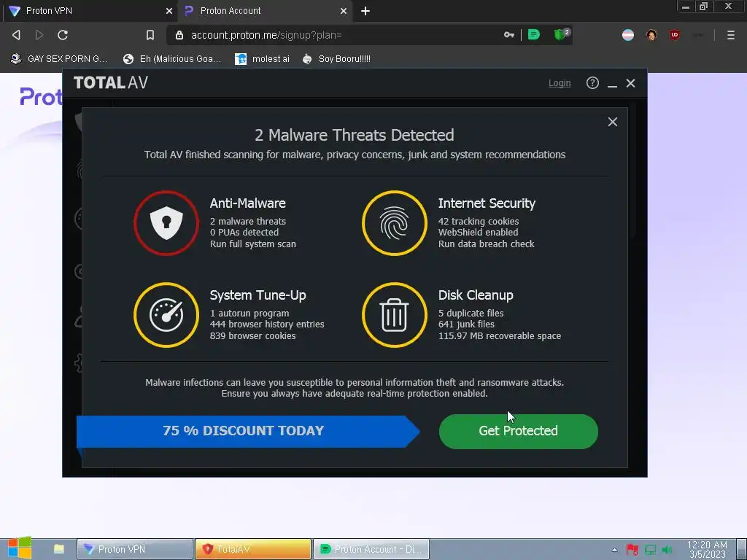Viewport: 747px width, 560px height.
Task: Click 'Run data breach check' text
Action: point(487,244)
